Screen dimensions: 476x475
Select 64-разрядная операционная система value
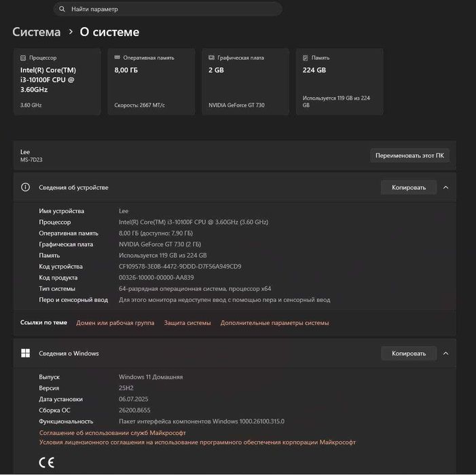pos(195,288)
